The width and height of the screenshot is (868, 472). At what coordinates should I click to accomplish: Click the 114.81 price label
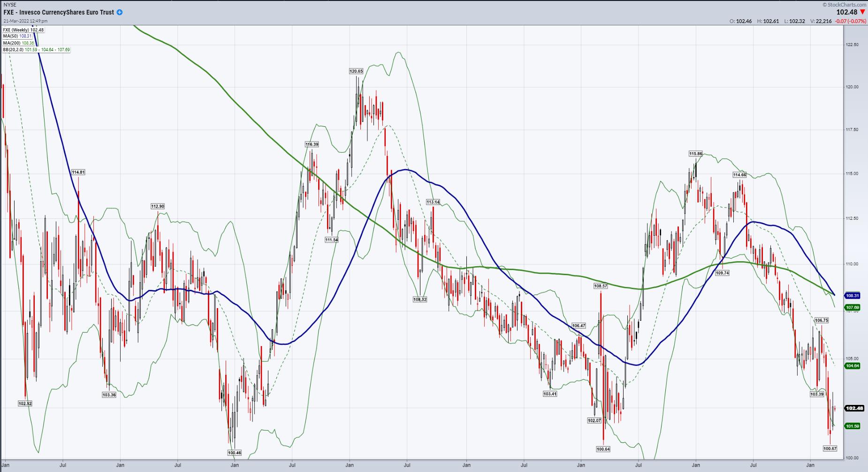pyautogui.click(x=78, y=172)
